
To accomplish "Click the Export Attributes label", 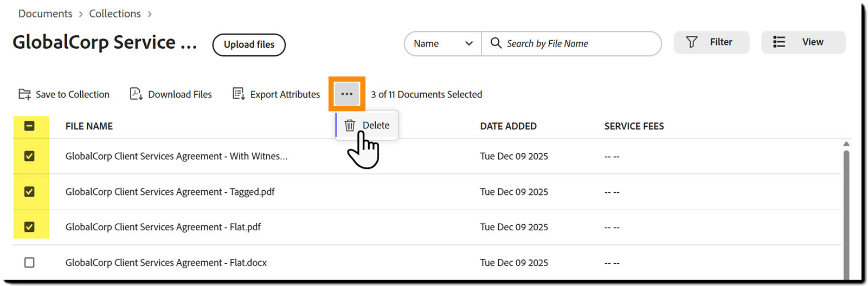I will (285, 94).
